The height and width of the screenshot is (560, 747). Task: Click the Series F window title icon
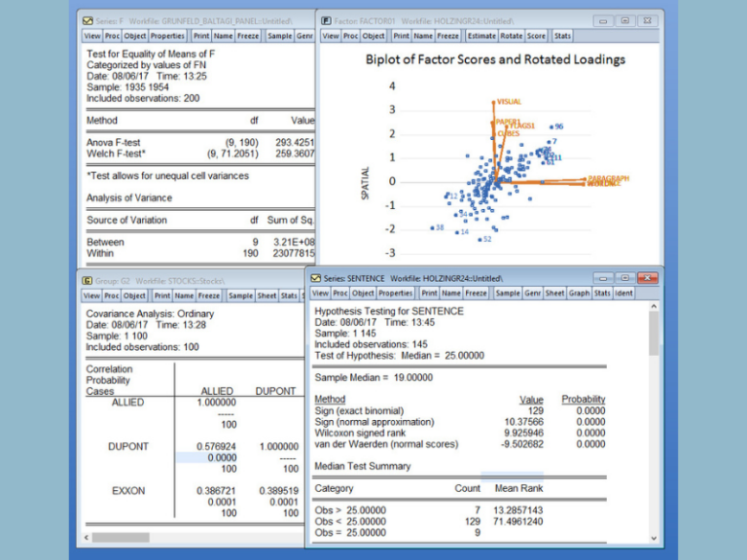(x=88, y=20)
